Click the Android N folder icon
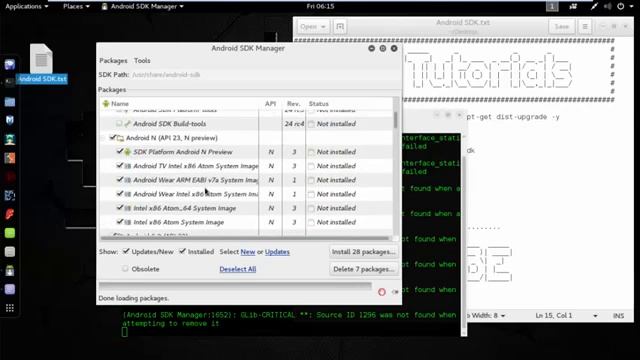 pyautogui.click(x=120, y=138)
